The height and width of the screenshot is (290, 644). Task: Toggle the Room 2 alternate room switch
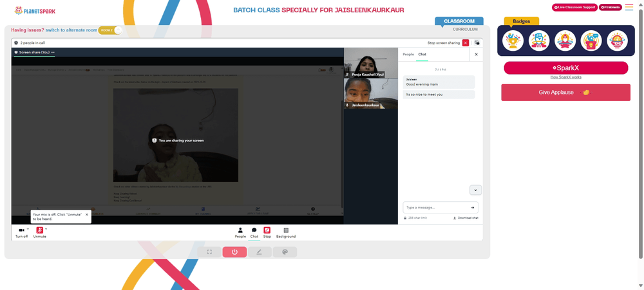click(x=110, y=30)
